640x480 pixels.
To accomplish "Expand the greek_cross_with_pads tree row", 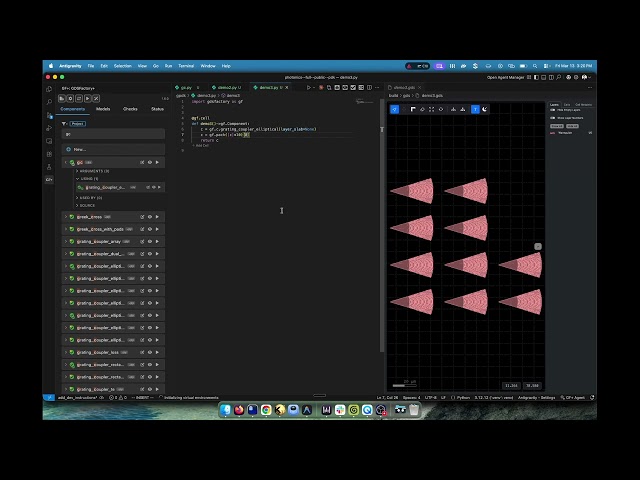I will (66, 229).
